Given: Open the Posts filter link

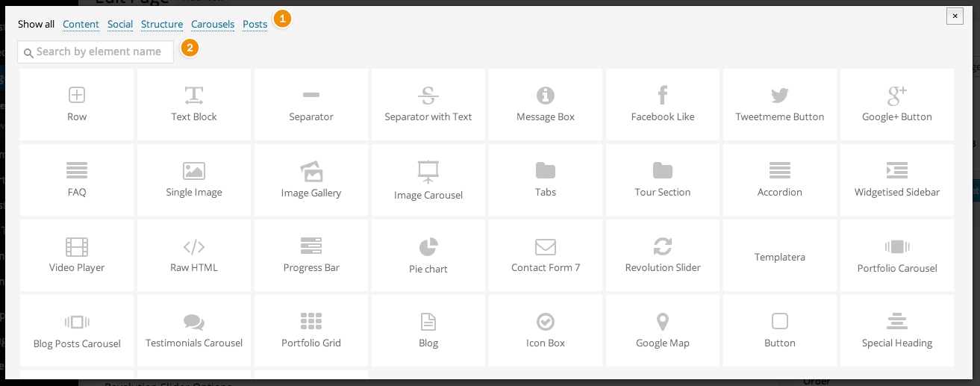Looking at the screenshot, I should (255, 24).
